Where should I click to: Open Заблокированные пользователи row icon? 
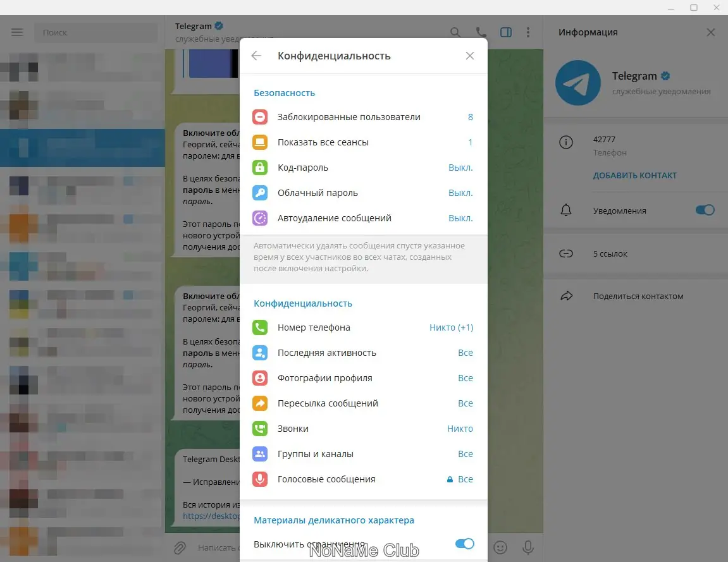pos(260,117)
